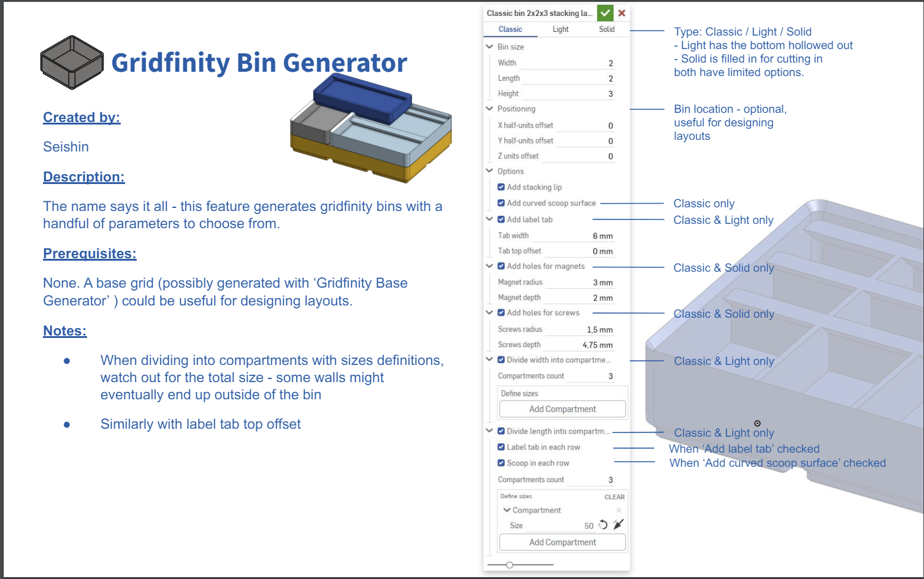Collapse the Bin size section
The width and height of the screenshot is (924, 579).
[x=489, y=47]
